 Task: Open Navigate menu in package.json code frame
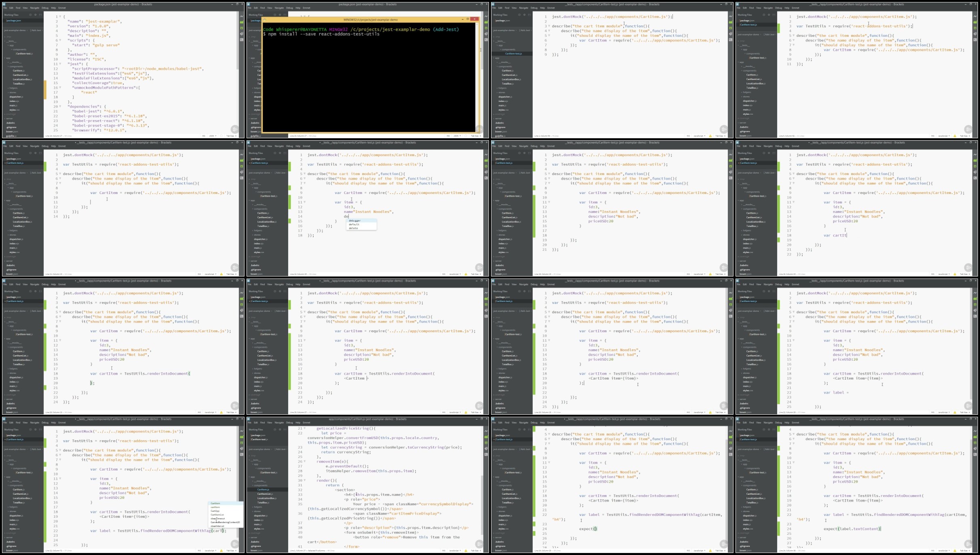(x=35, y=8)
